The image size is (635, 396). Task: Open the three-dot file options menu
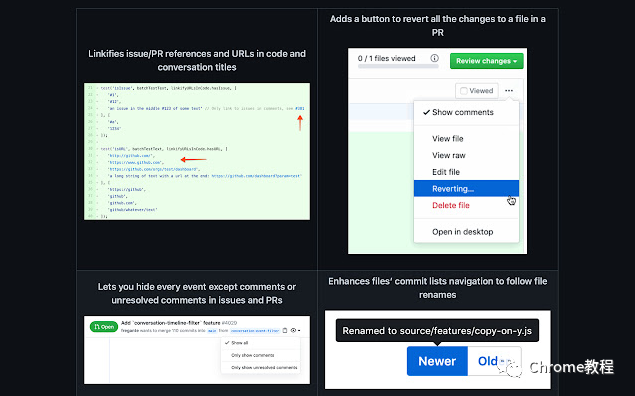click(509, 91)
